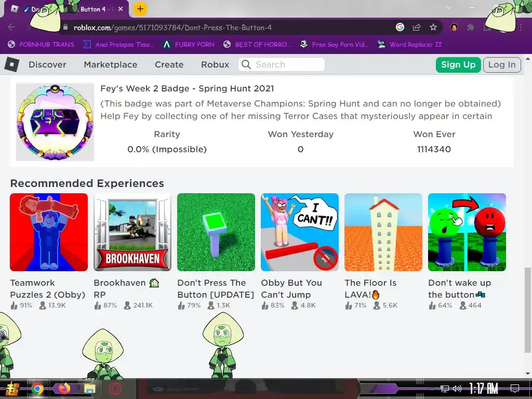Open Teamwork Puzzles 2 (Obby) thumbnail
Image resolution: width=532 pixels, height=399 pixels.
tap(49, 232)
